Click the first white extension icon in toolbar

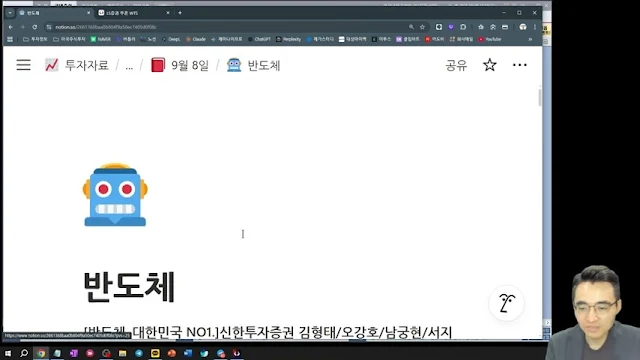tap(439, 27)
